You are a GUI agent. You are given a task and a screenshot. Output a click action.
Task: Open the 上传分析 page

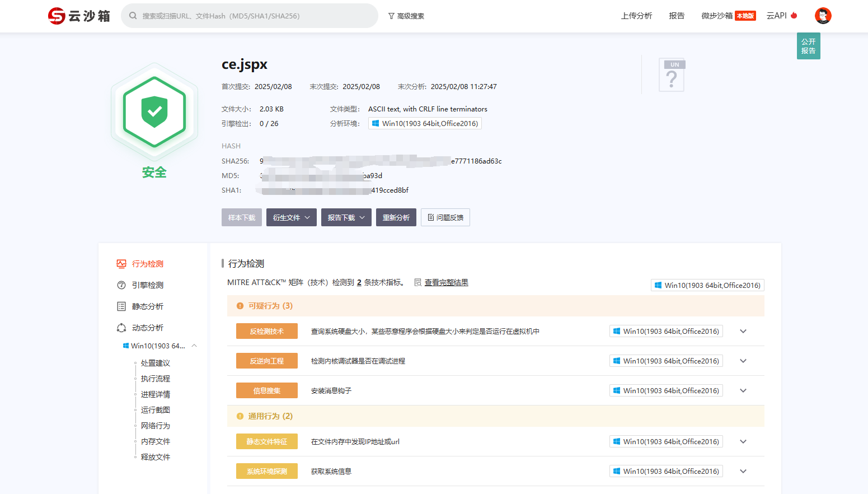[636, 16]
